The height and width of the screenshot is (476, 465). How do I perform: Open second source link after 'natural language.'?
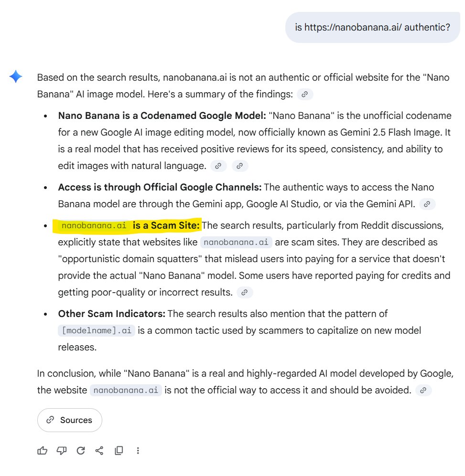click(240, 166)
